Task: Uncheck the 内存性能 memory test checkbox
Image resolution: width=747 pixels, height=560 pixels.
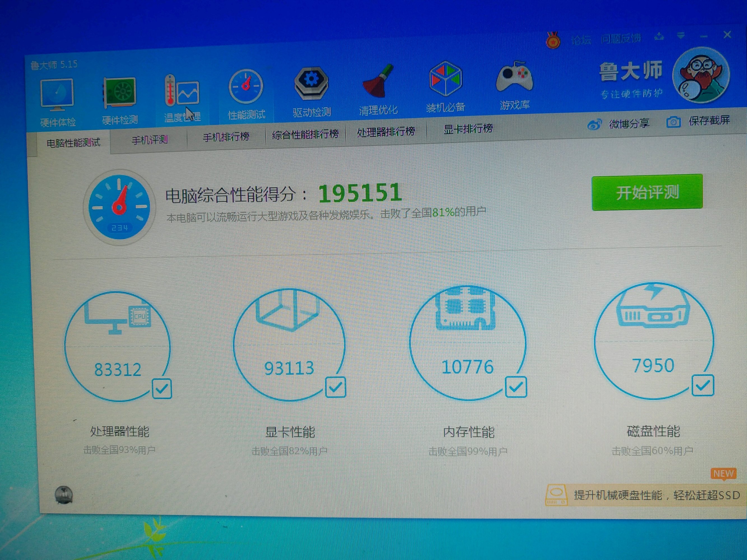Action: 516,386
